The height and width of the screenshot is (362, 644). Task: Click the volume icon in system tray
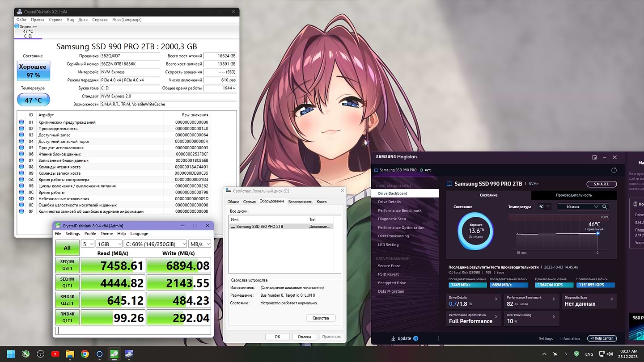tap(609, 354)
